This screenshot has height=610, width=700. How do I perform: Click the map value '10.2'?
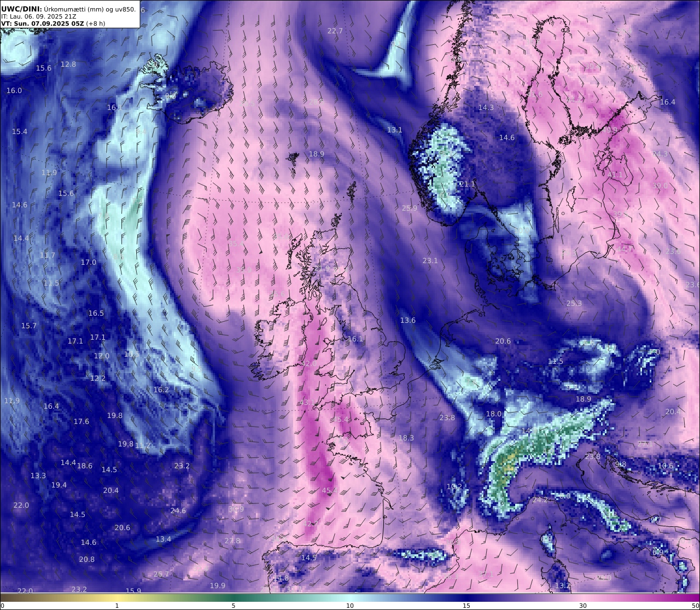(454, 487)
